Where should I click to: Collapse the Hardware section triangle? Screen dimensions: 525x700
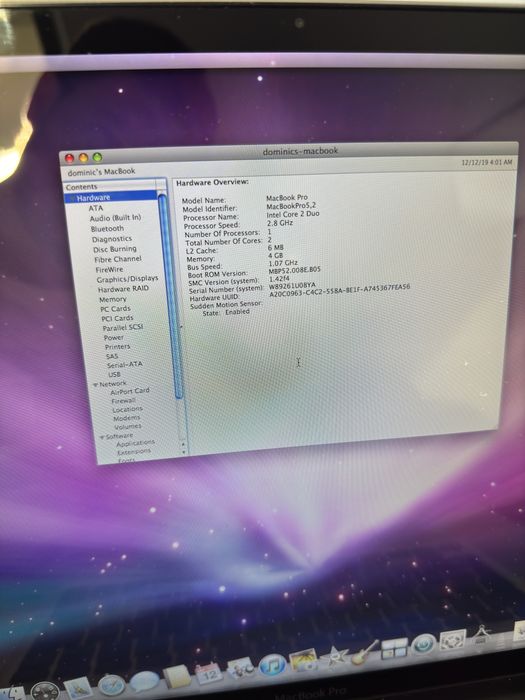(72, 198)
